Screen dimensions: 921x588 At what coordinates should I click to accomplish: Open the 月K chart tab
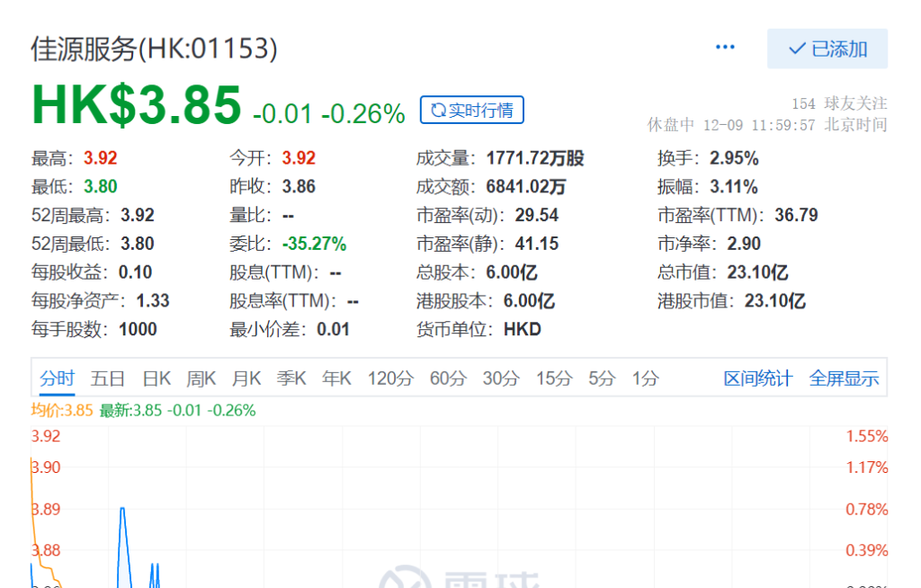[x=246, y=379]
